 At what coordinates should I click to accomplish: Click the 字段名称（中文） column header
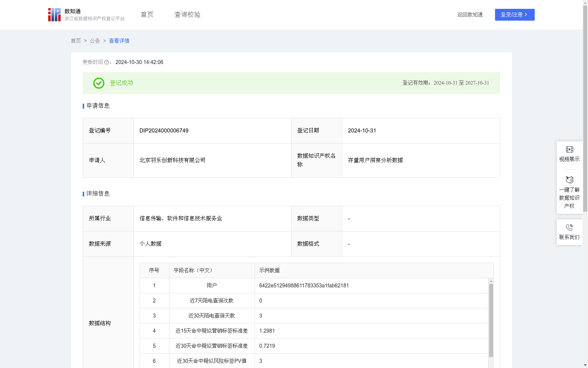(x=212, y=270)
